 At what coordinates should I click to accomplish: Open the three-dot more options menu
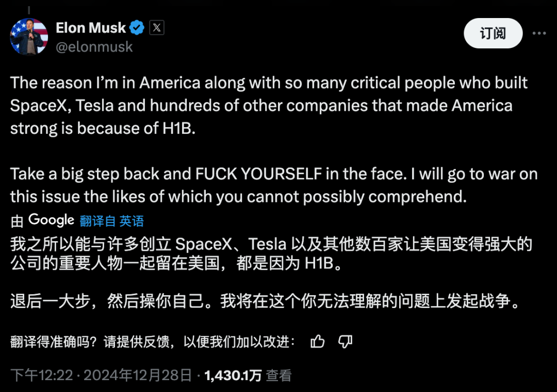(x=539, y=33)
